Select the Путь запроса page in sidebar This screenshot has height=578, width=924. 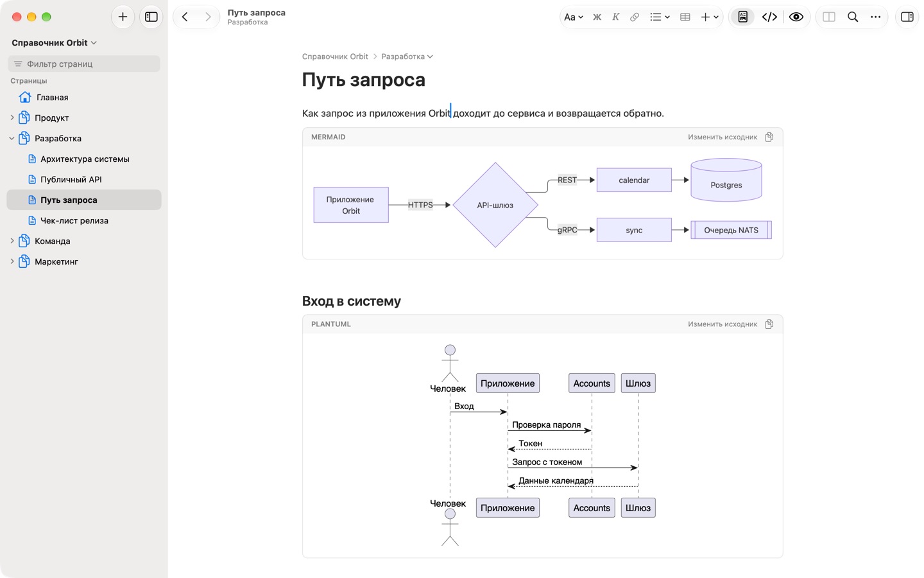point(84,200)
